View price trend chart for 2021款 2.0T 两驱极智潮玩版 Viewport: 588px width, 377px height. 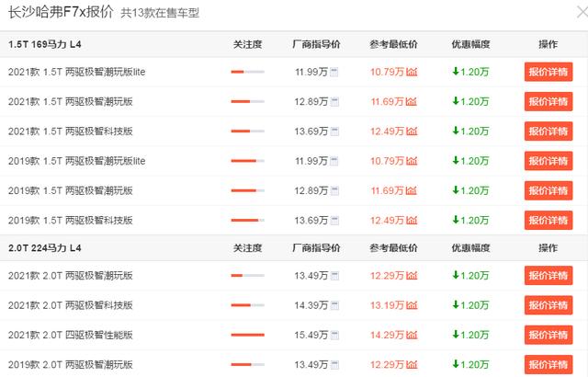[412, 276]
